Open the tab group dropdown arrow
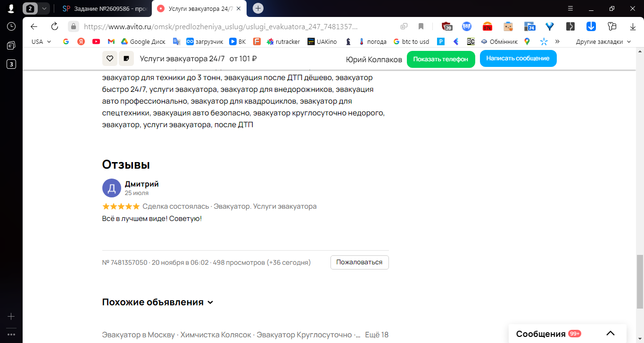644x343 pixels. 44,8
